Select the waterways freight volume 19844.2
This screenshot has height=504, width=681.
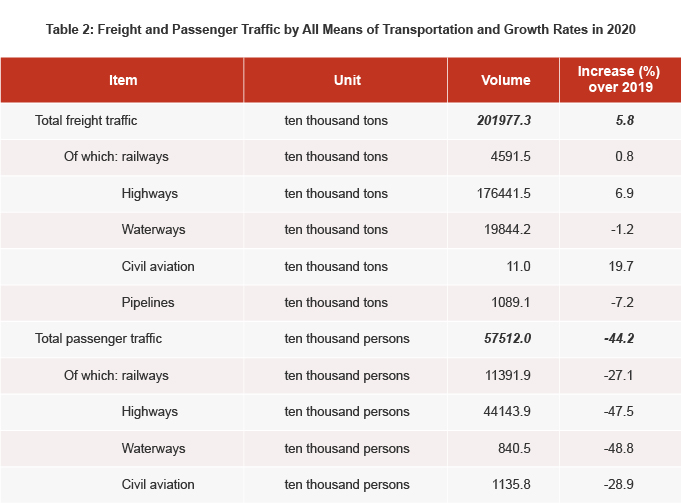coord(506,229)
